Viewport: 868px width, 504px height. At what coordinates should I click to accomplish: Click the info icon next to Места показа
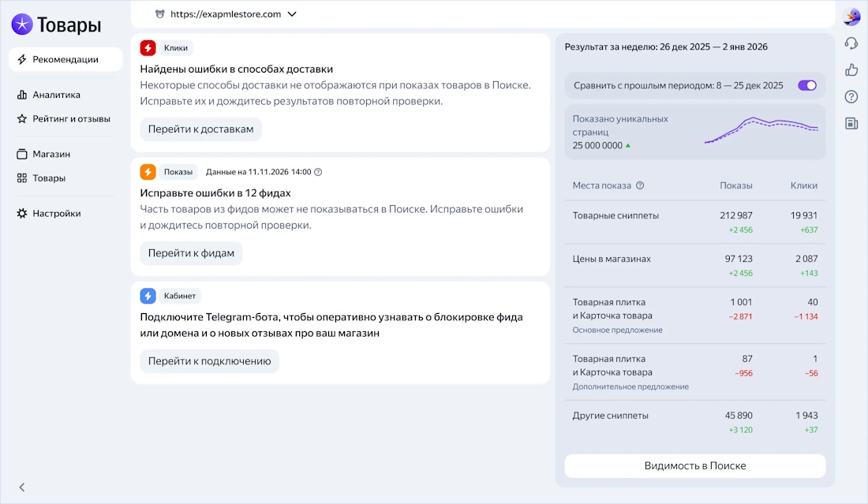coord(639,185)
